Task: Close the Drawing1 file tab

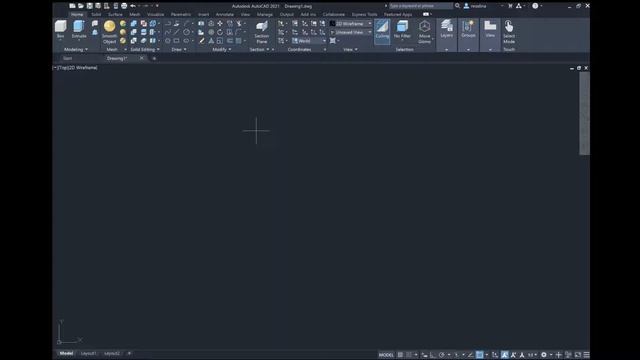Action: 142,58
